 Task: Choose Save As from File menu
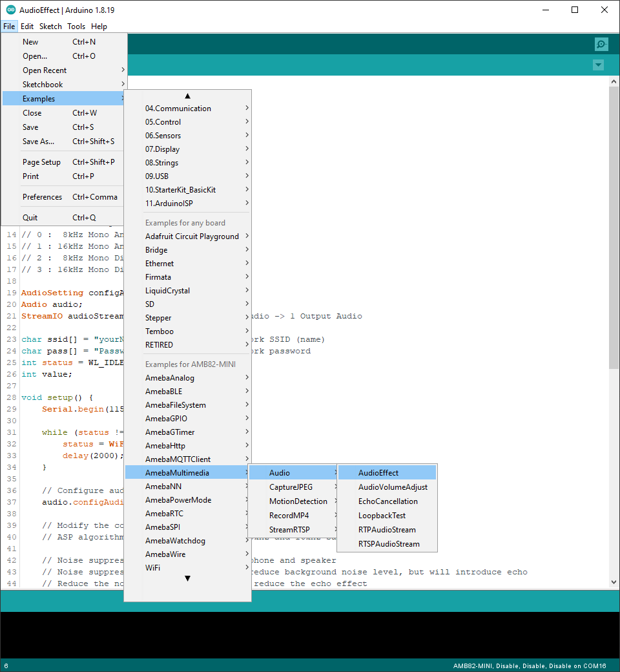(x=39, y=142)
